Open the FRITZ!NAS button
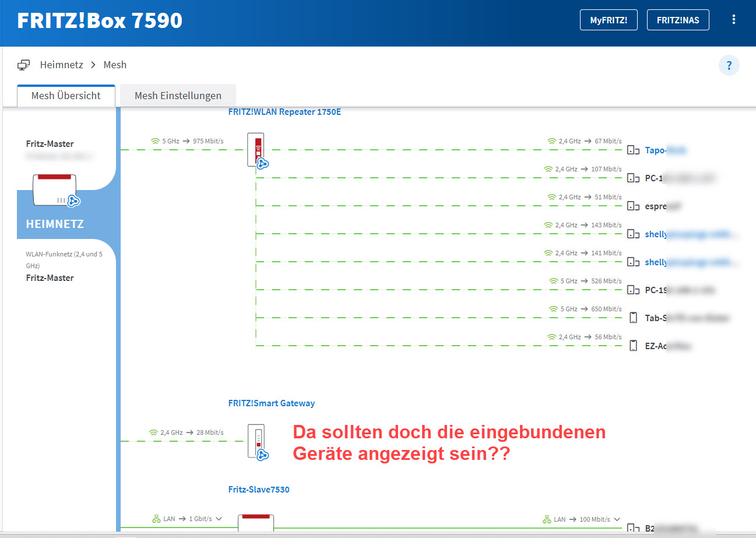Image resolution: width=756 pixels, height=538 pixels. point(678,20)
